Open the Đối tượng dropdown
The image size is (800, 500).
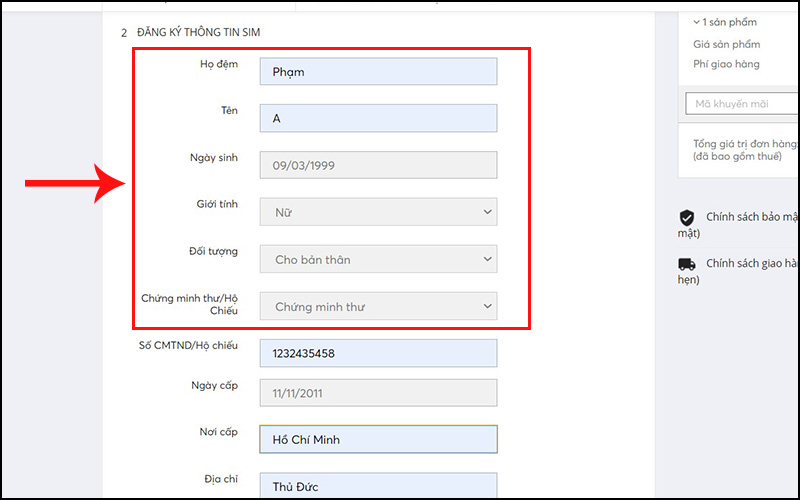(378, 259)
